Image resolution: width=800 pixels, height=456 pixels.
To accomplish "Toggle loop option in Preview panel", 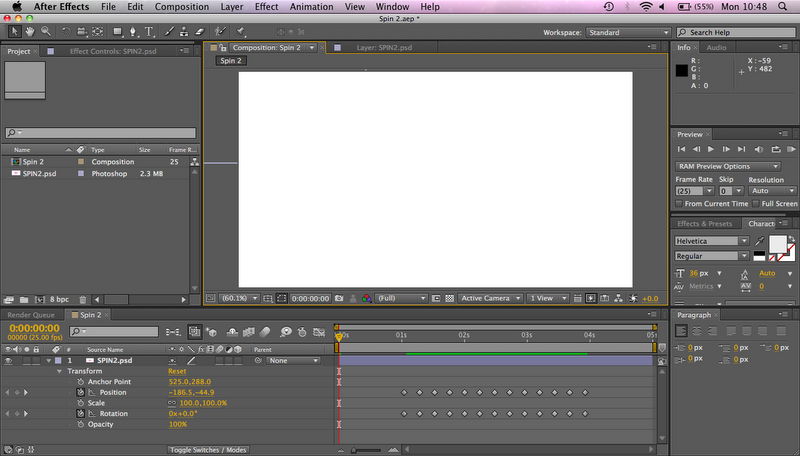I will [x=776, y=149].
